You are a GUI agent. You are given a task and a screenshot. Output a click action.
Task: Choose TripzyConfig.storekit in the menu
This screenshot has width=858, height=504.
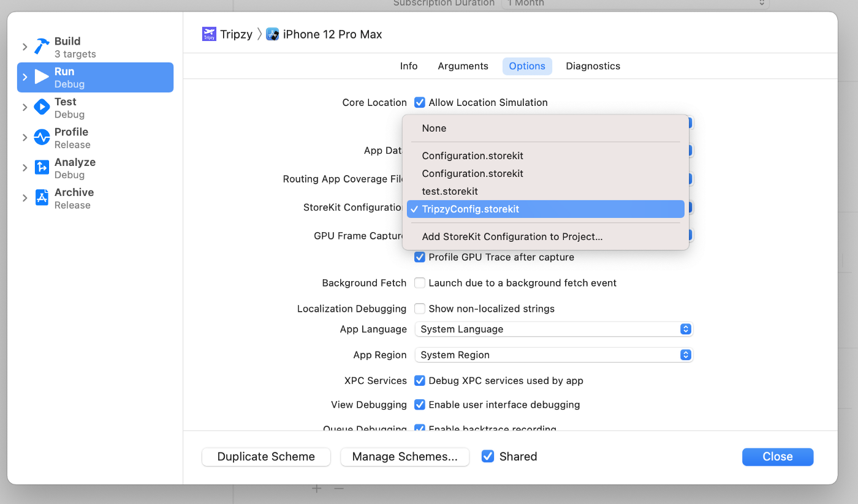545,209
